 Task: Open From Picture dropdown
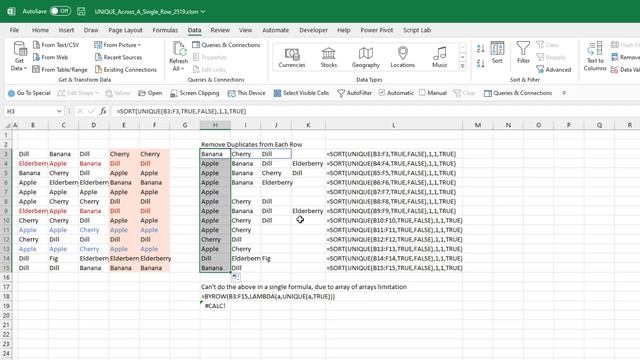118,45
